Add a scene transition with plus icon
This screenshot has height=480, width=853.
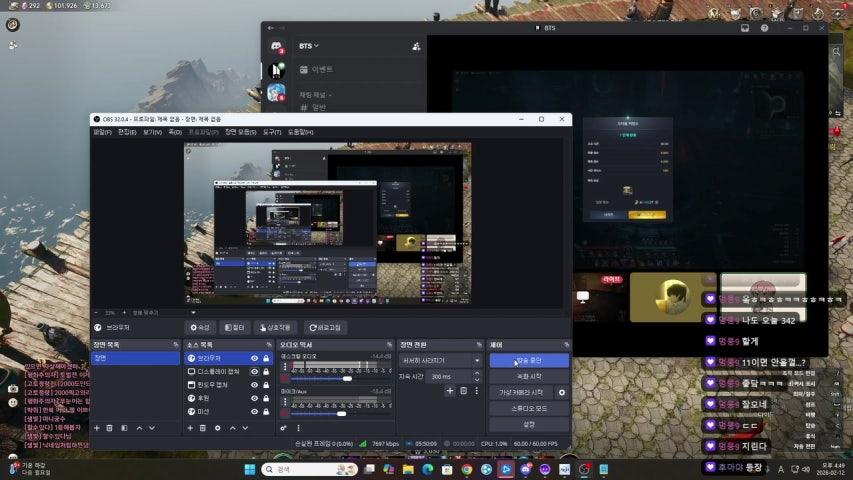[x=450, y=391]
